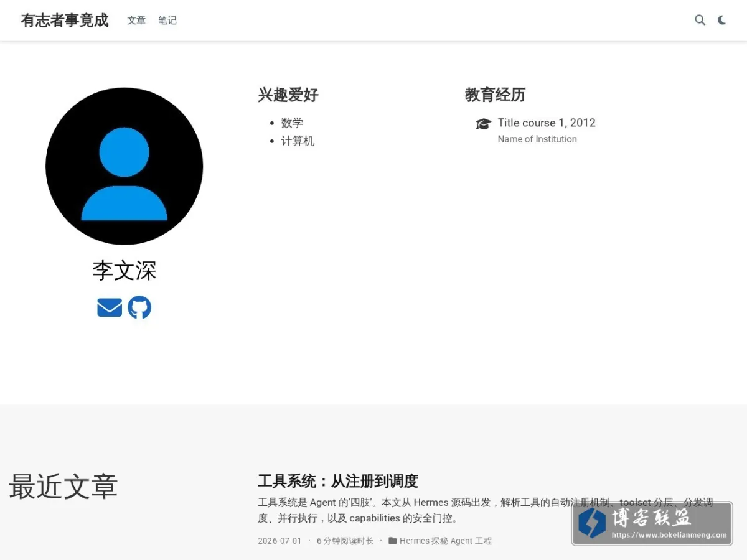Click the 兴趣爱好 heading
This screenshot has width=747, height=560.
[x=288, y=95]
